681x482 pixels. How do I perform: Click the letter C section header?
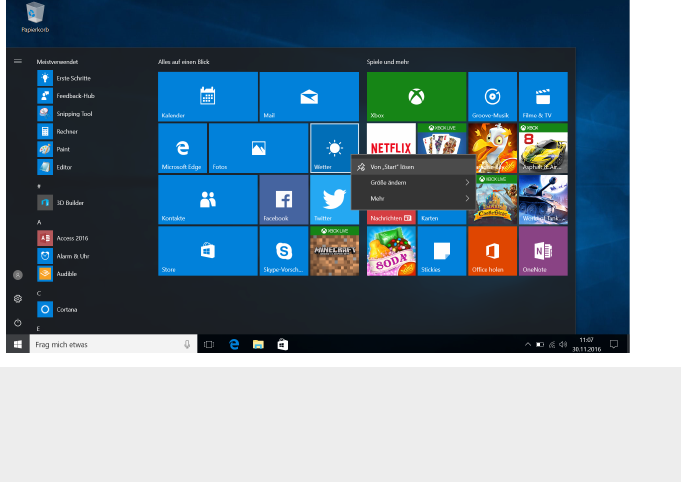click(x=39, y=293)
